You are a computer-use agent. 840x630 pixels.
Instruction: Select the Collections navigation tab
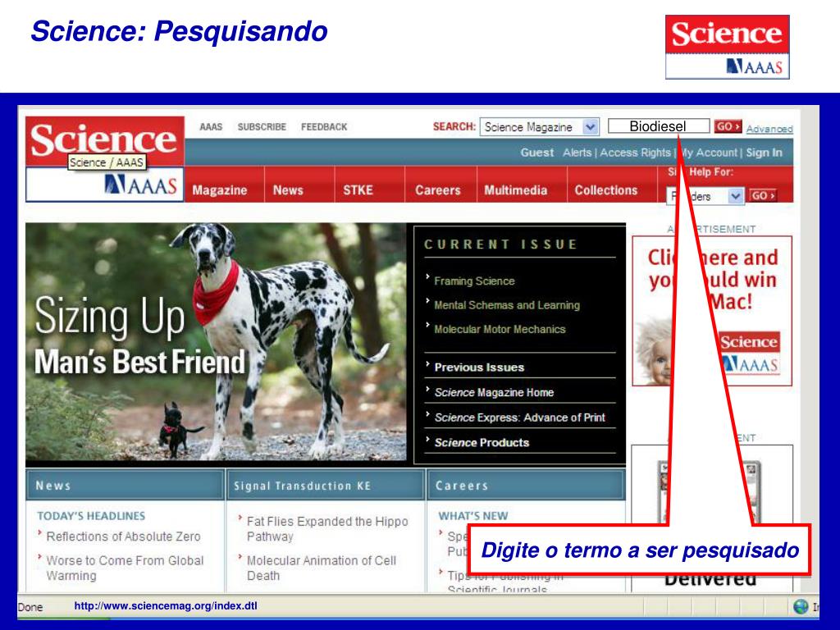click(x=606, y=190)
